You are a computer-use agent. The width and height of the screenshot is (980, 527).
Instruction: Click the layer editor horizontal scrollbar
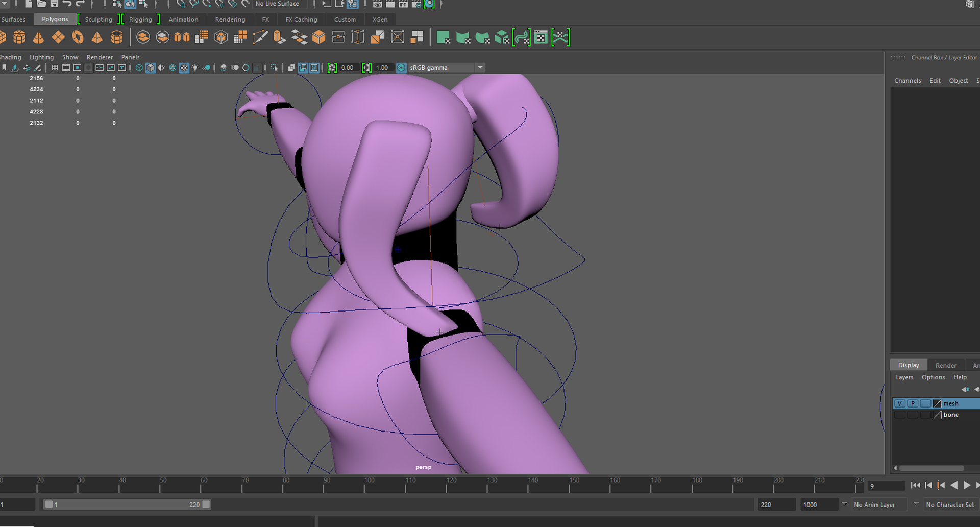(x=932, y=468)
